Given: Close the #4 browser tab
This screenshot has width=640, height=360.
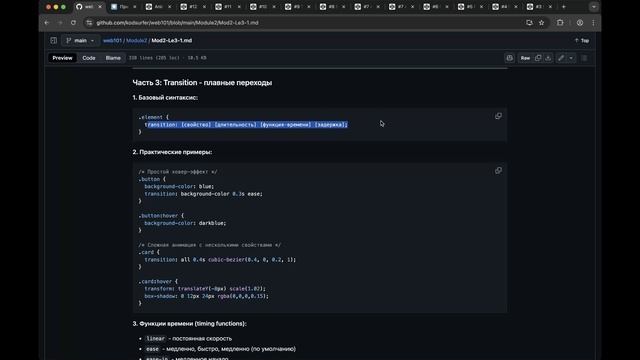Looking at the screenshot, I should [516, 7].
